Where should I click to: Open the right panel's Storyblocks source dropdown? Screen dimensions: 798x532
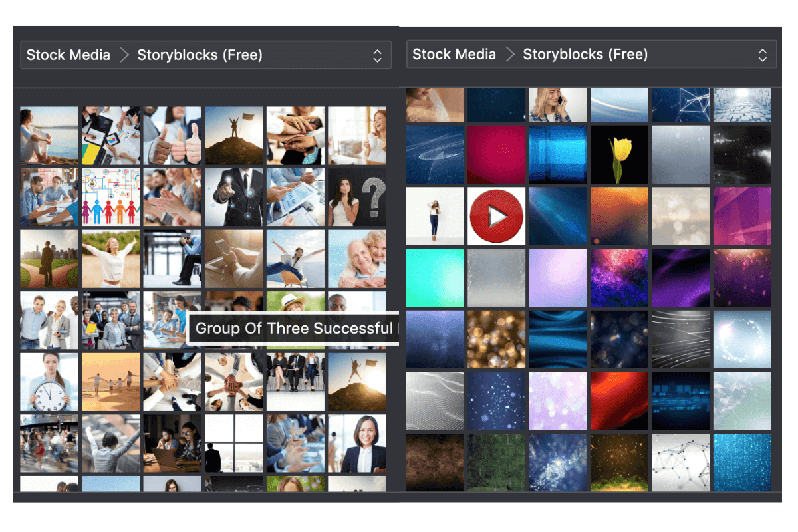[591, 54]
